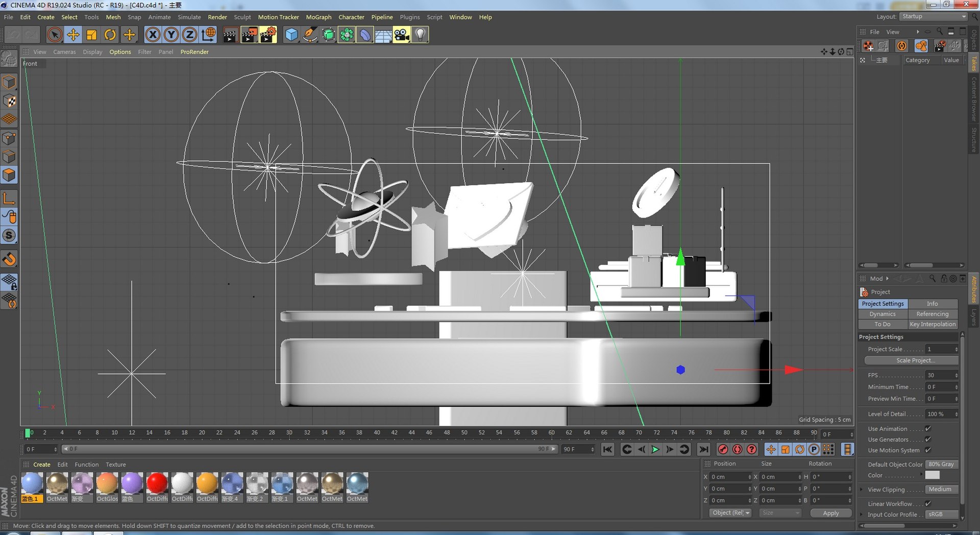Select the Rotate tool icon
This screenshot has width=980, height=535.
coord(110,35)
